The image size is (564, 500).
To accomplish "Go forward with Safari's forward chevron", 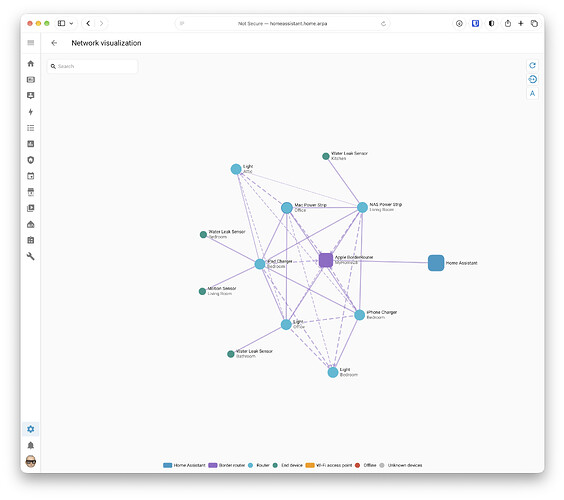I will click(101, 23).
